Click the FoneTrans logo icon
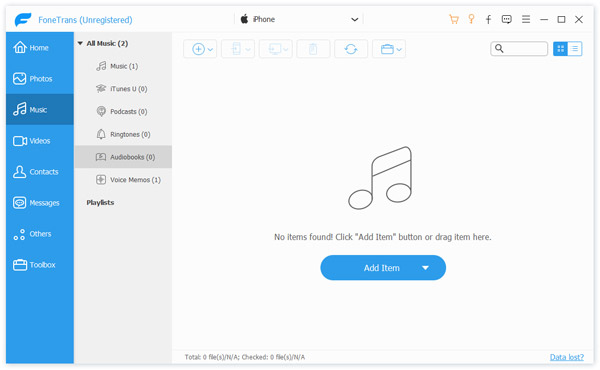 23,19
